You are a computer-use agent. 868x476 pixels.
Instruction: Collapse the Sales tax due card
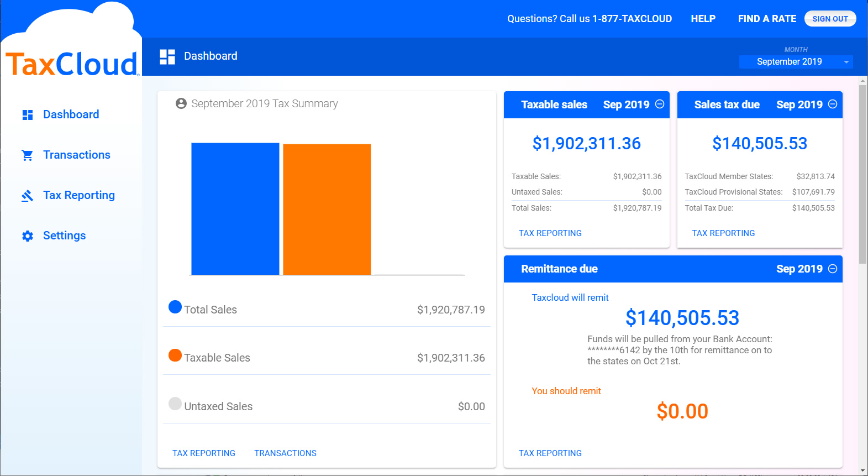(x=833, y=104)
